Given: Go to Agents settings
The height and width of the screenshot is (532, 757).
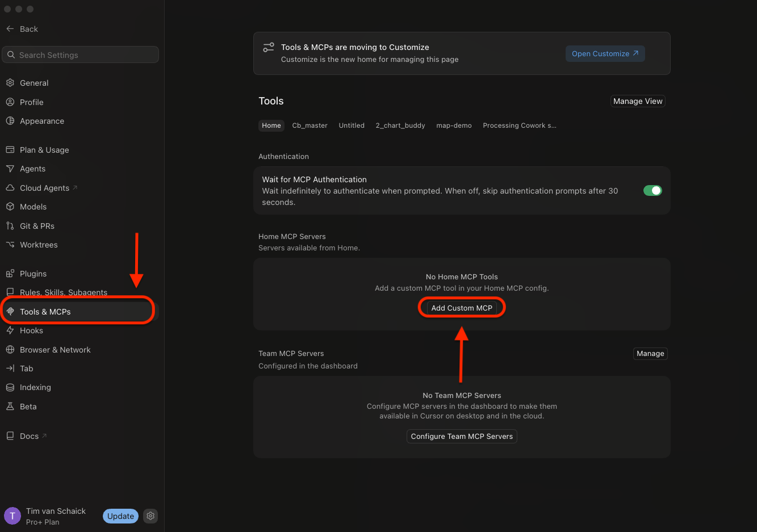Looking at the screenshot, I should 32,169.
